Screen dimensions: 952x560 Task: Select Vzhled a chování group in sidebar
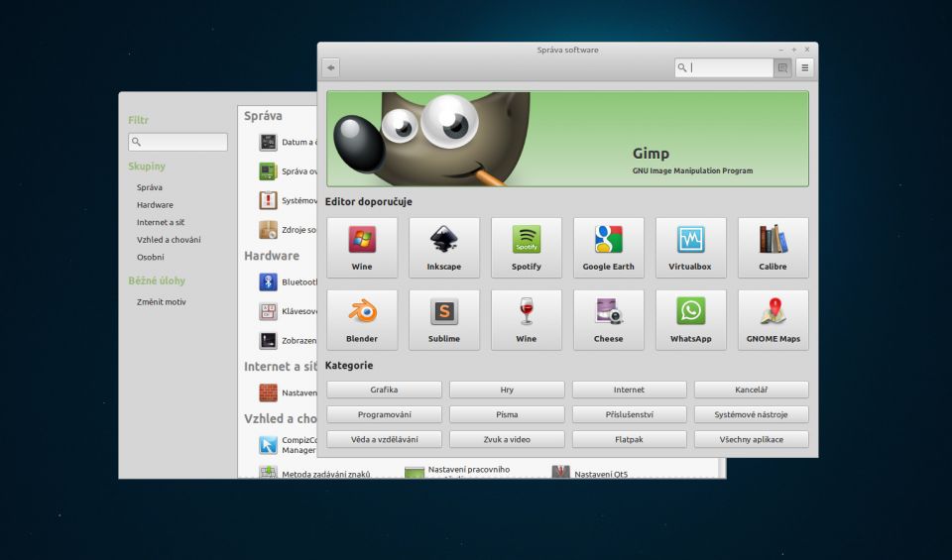[x=169, y=240]
